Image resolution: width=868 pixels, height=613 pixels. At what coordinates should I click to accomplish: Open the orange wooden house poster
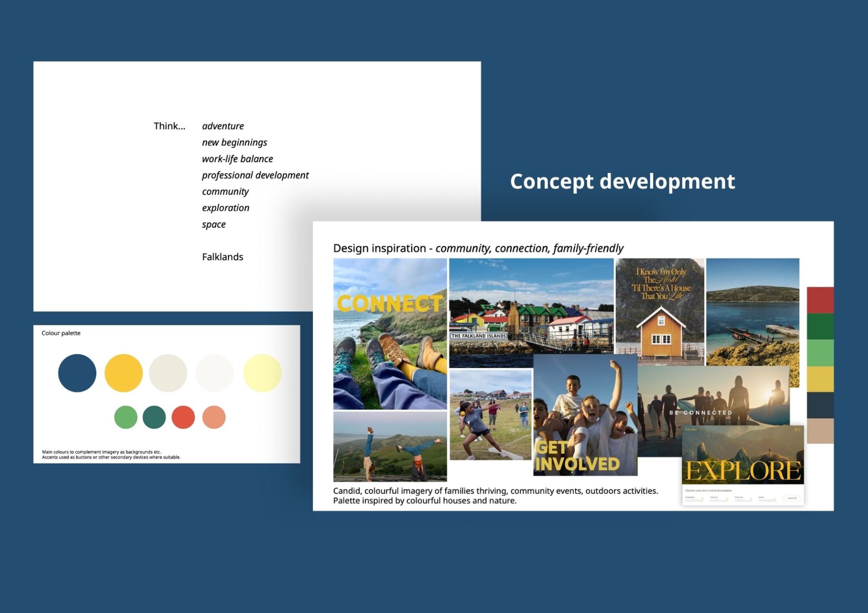point(660,312)
